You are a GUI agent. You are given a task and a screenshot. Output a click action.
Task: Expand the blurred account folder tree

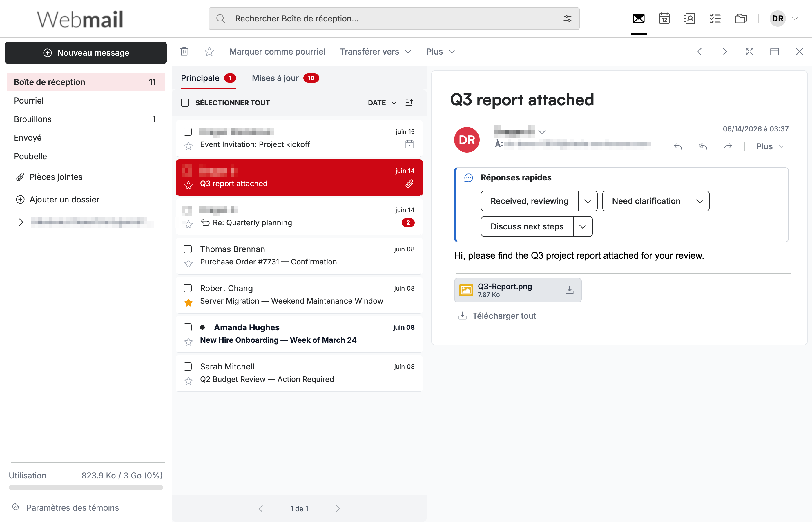[x=21, y=222]
